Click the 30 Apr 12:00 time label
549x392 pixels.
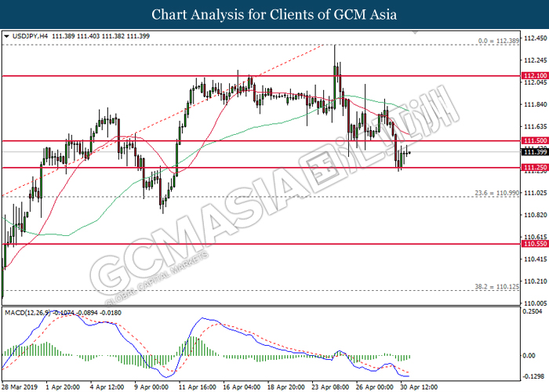click(x=419, y=387)
